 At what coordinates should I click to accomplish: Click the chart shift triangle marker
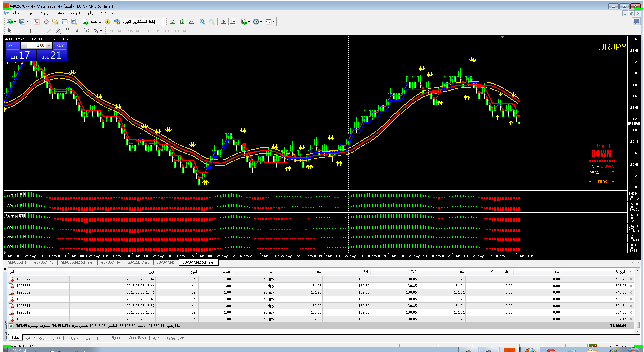point(502,37)
